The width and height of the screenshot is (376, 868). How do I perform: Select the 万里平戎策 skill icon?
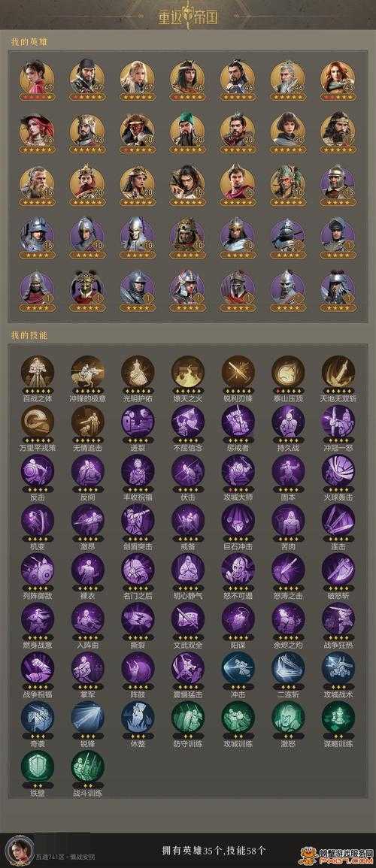pos(37,421)
